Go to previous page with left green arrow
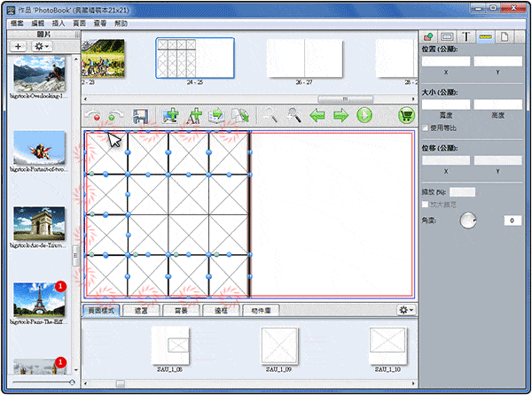The width and height of the screenshot is (532, 395). [x=317, y=115]
